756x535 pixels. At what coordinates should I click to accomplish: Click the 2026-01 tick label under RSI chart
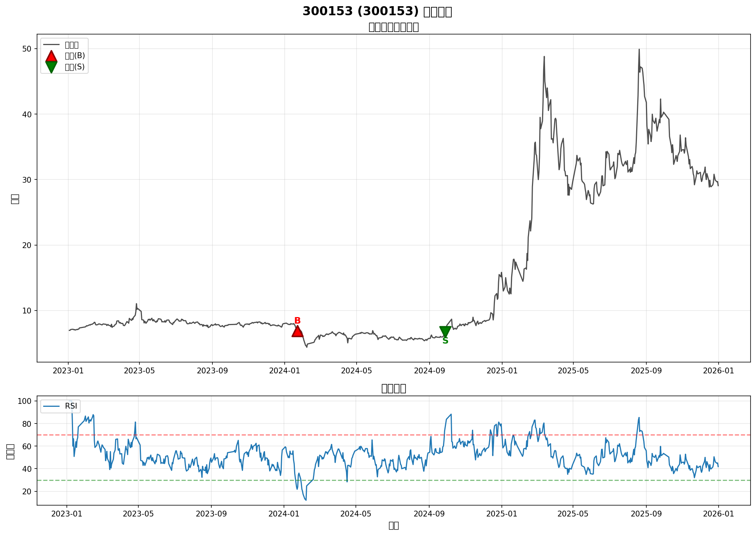pyautogui.click(x=719, y=514)
